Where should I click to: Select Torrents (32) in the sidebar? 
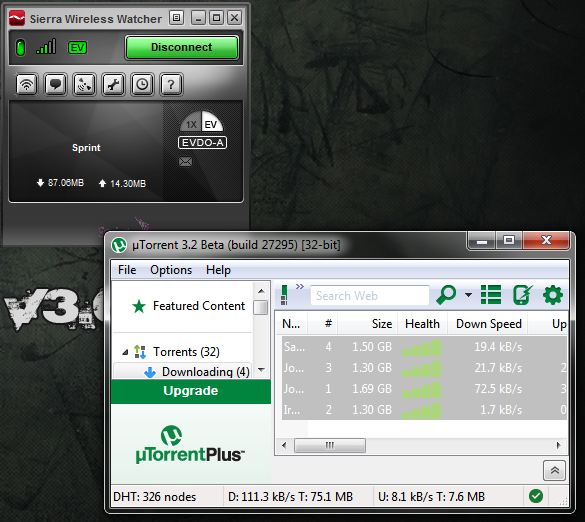(177, 352)
